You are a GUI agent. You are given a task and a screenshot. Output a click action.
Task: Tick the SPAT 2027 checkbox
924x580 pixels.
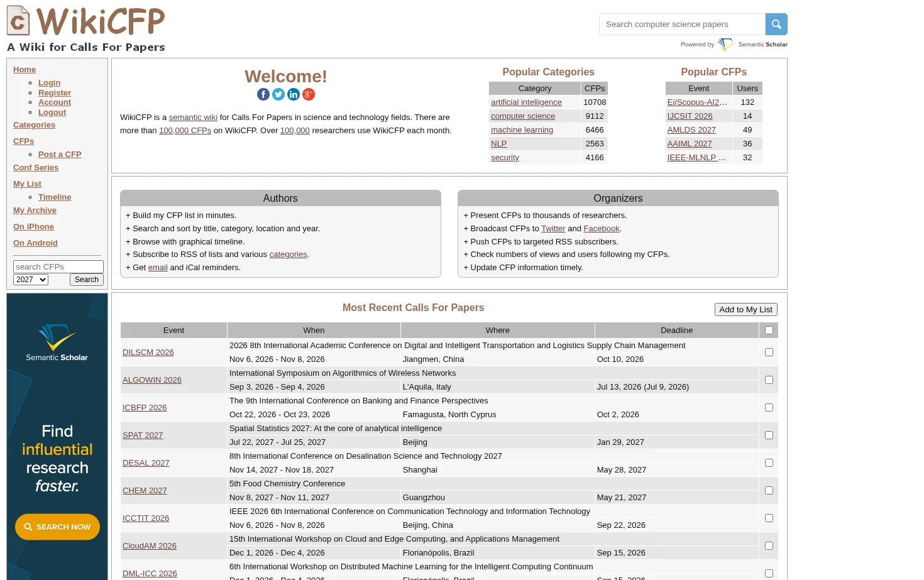[x=769, y=435]
